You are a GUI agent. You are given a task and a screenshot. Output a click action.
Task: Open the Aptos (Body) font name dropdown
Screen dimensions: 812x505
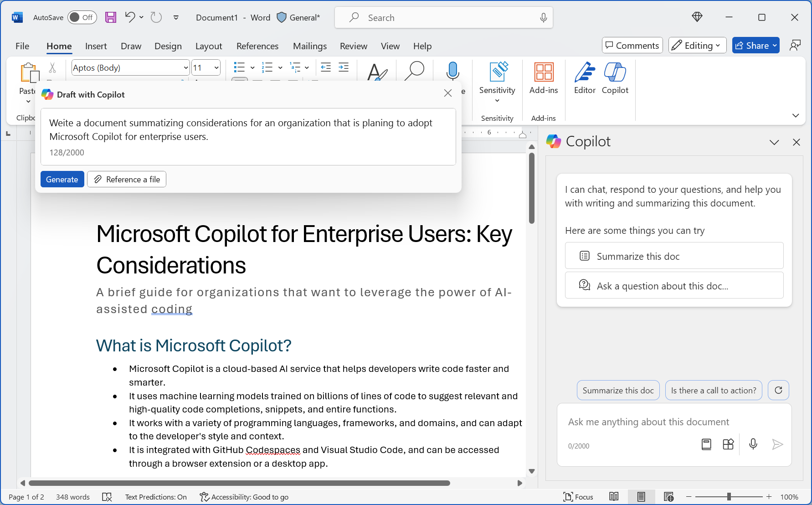click(x=186, y=68)
